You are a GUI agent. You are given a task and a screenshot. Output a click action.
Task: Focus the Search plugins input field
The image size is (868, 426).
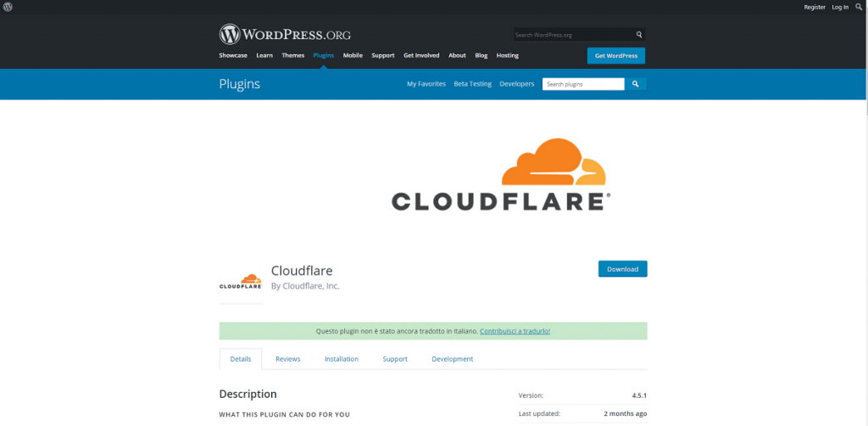tap(583, 84)
